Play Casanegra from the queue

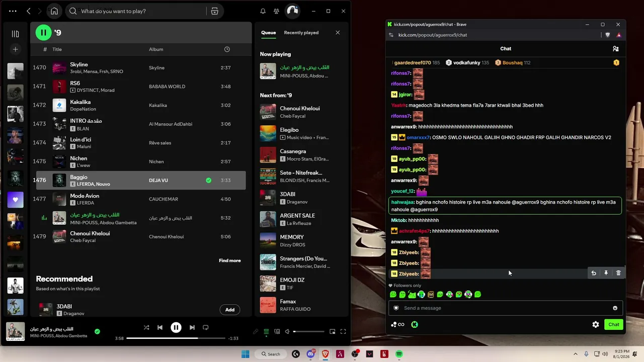[x=300, y=155]
